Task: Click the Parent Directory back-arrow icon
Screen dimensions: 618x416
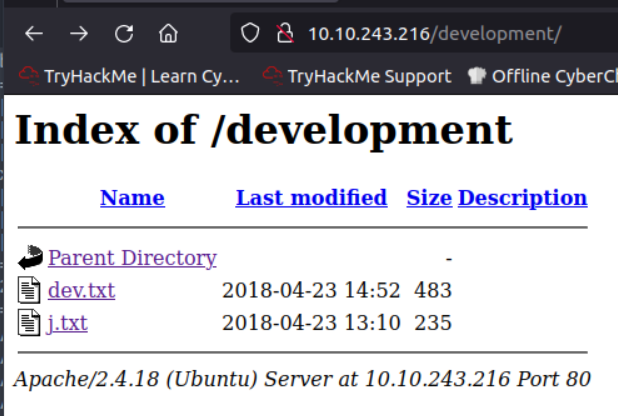Action: click(x=30, y=258)
